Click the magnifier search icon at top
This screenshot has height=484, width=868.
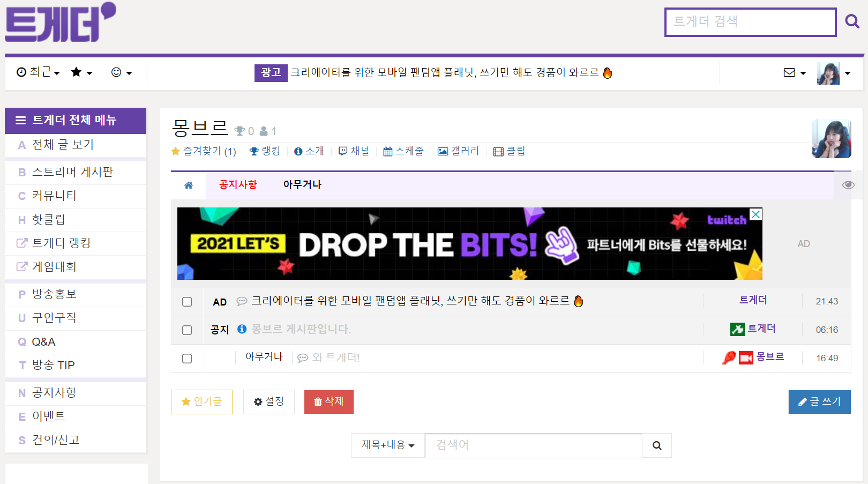(x=852, y=21)
